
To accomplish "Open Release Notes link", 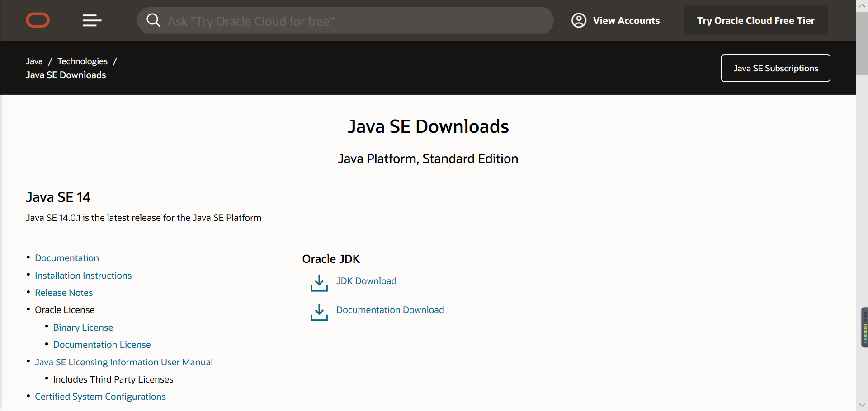I will pos(64,293).
